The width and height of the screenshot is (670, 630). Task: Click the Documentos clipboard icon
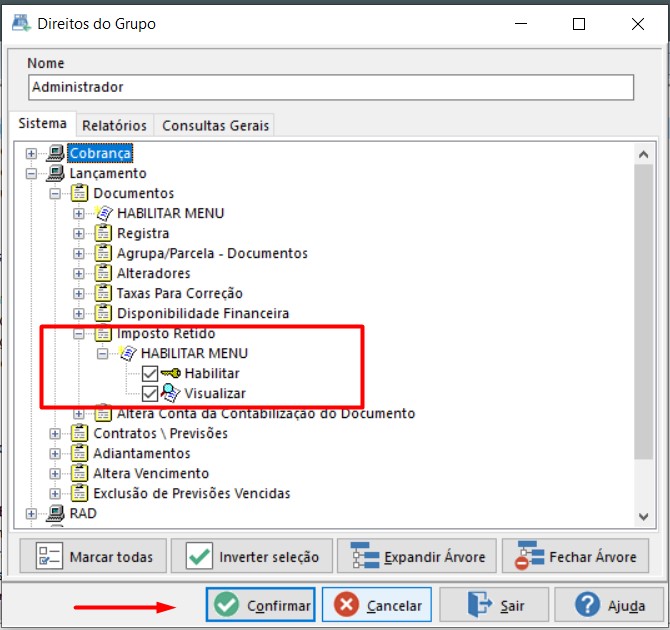(79, 193)
